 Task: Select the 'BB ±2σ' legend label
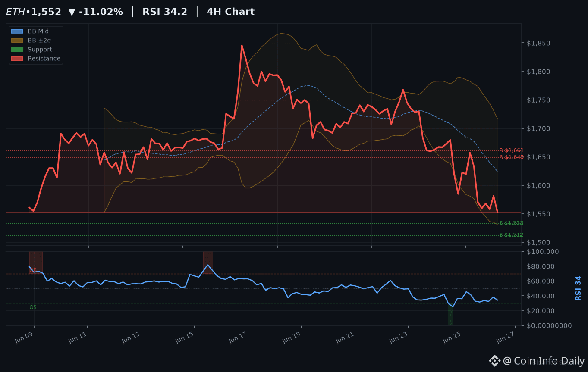40,40
